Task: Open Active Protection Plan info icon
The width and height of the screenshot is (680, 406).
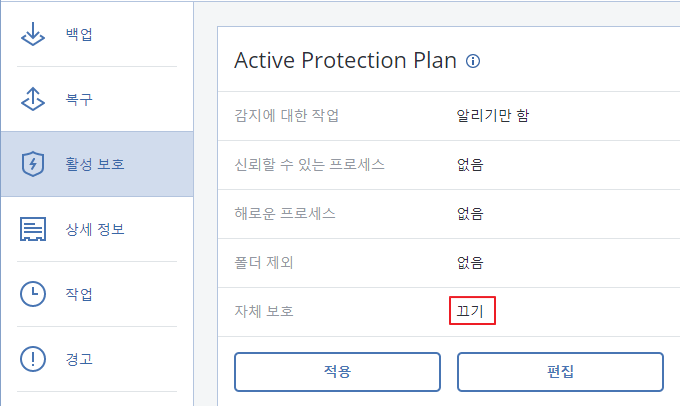Action: 473,61
